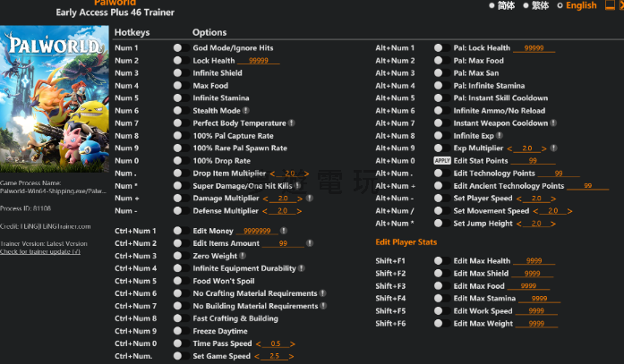Click the info icon next to Infinite Exp
Viewport: 624px width, 364px height.
pos(500,136)
